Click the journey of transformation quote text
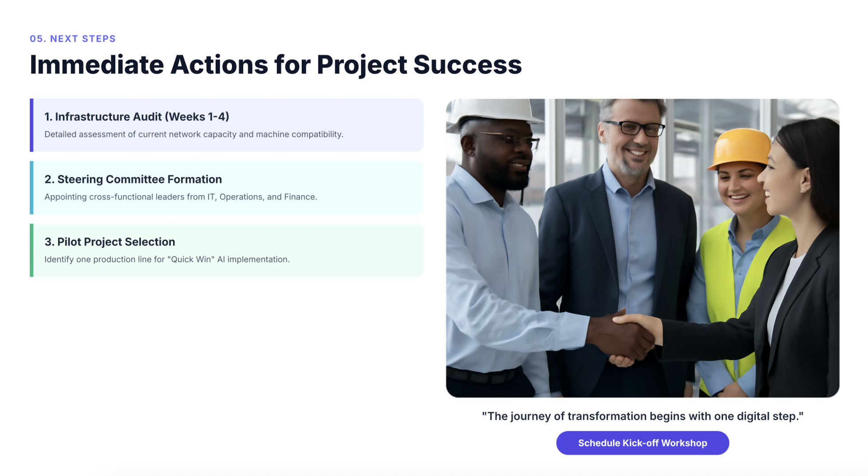The width and height of the screenshot is (868, 476). click(642, 416)
